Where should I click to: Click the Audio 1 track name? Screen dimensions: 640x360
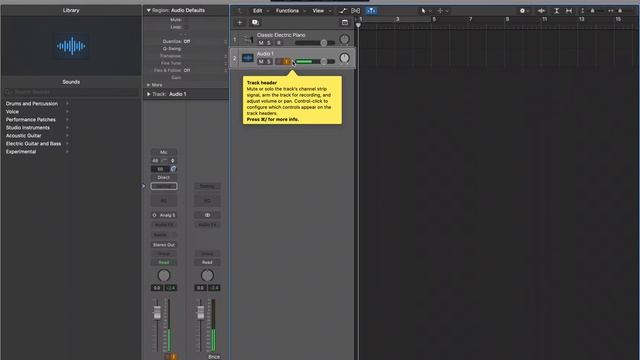tap(265, 54)
